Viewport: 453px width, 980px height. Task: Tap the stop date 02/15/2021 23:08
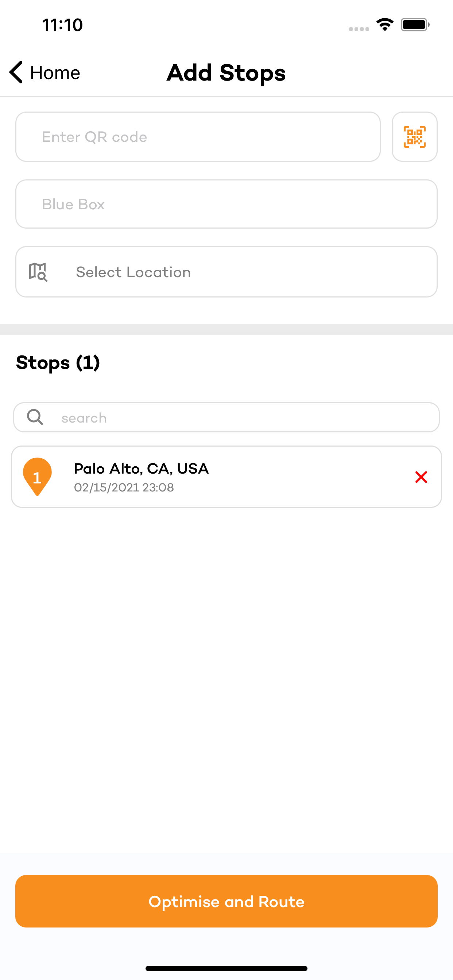[124, 487]
